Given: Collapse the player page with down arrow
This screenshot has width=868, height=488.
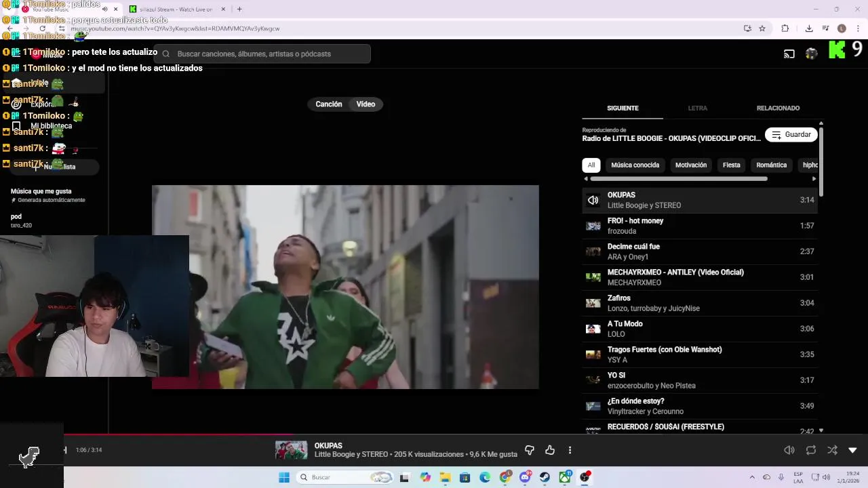Looking at the screenshot, I should [853, 450].
